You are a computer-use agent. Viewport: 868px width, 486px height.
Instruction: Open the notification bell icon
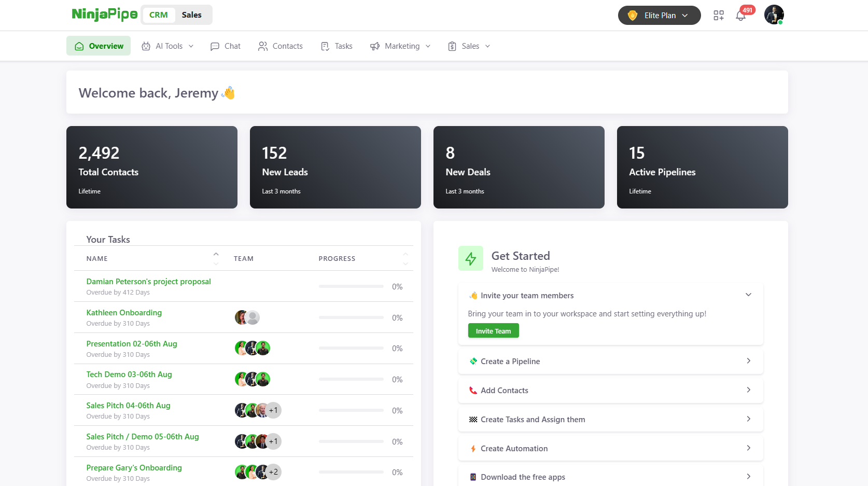(x=740, y=16)
